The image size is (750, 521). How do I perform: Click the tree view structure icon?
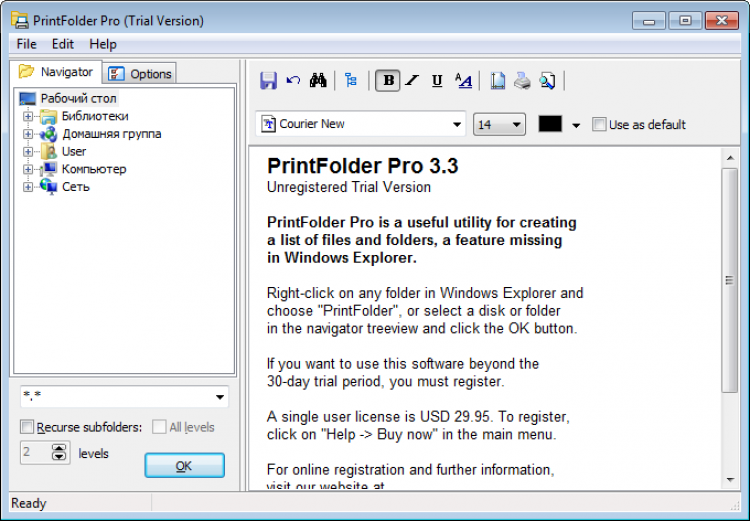tap(351, 80)
